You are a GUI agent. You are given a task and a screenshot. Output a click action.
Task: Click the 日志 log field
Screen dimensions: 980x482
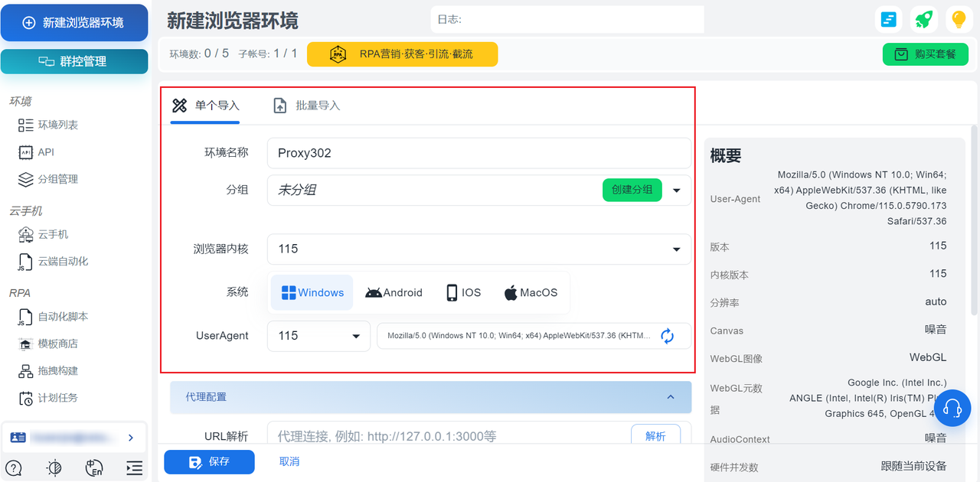pos(567,19)
